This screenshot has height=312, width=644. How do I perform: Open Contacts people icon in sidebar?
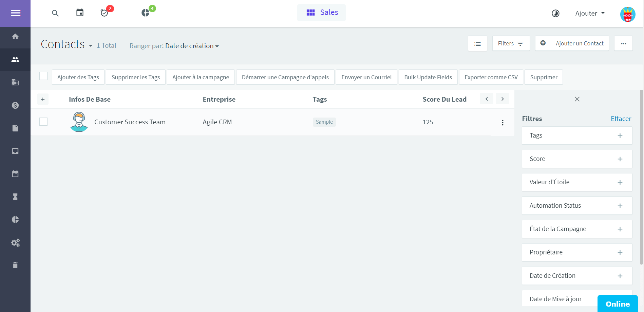pos(15,60)
